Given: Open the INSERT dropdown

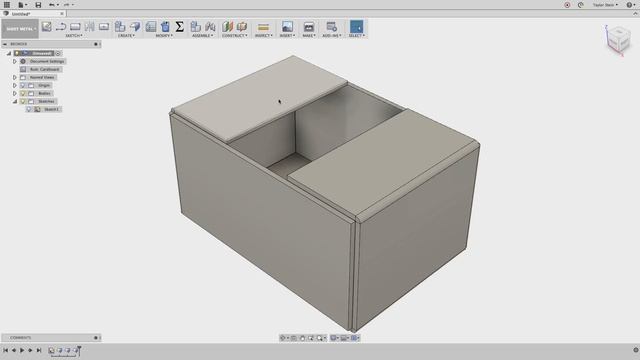Looking at the screenshot, I should (x=287, y=36).
